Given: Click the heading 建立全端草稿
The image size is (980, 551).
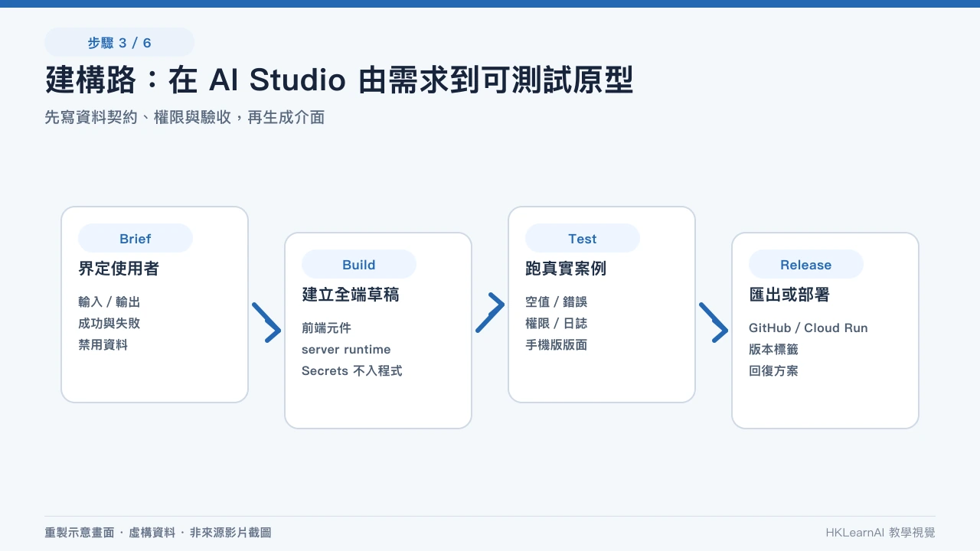Looking at the screenshot, I should (351, 295).
